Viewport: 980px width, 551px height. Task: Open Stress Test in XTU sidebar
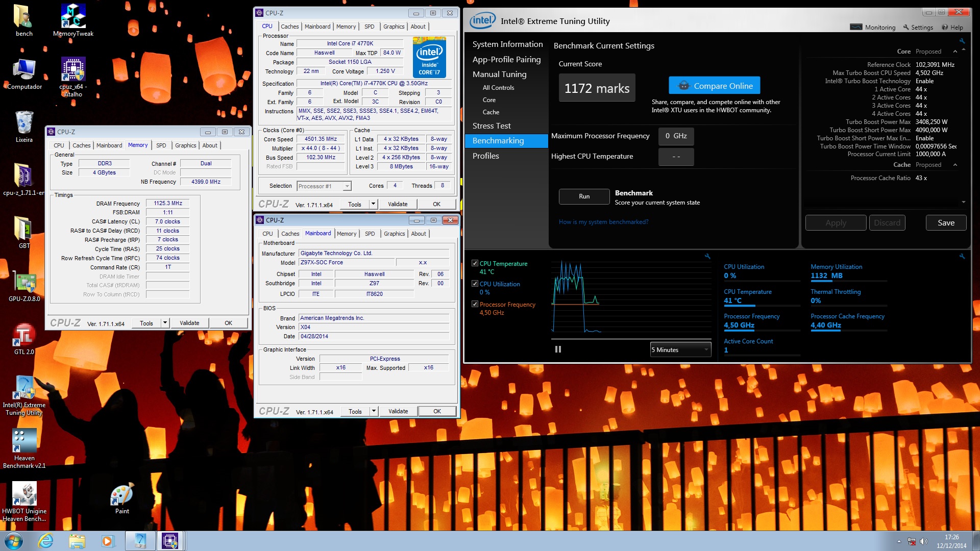tap(492, 126)
